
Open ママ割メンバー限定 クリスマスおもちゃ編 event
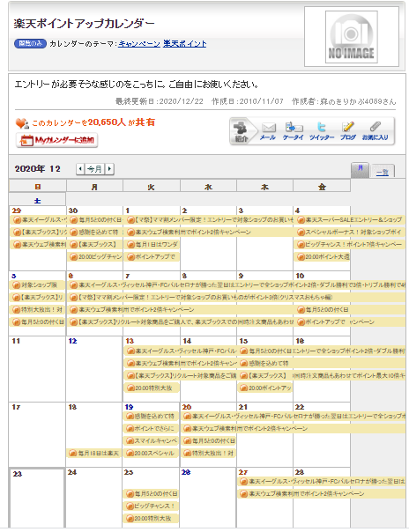click(236, 297)
